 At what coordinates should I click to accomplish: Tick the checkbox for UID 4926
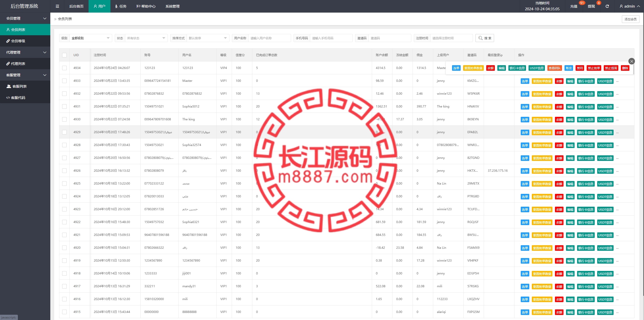(x=64, y=171)
